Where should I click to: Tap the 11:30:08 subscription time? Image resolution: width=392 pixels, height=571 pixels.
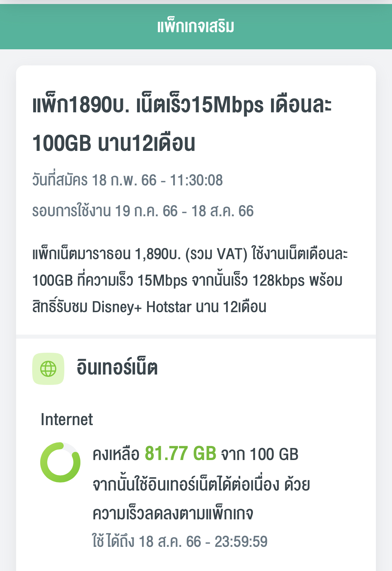coord(196,180)
